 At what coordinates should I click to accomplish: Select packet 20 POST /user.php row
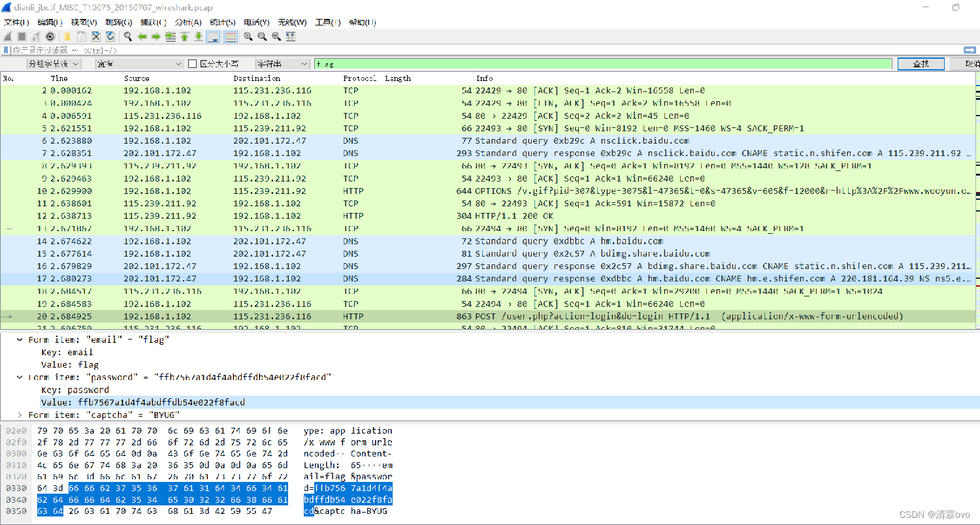click(487, 316)
